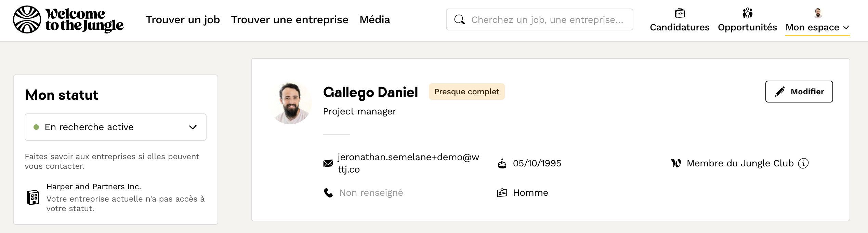Open the Opportunités people icon

tap(747, 13)
